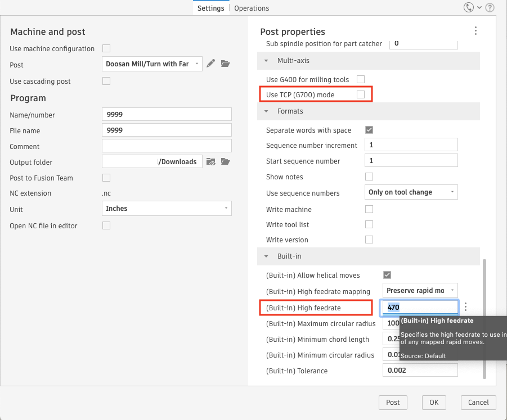Open the output folder browse icon
507x420 pixels.
coord(226,162)
